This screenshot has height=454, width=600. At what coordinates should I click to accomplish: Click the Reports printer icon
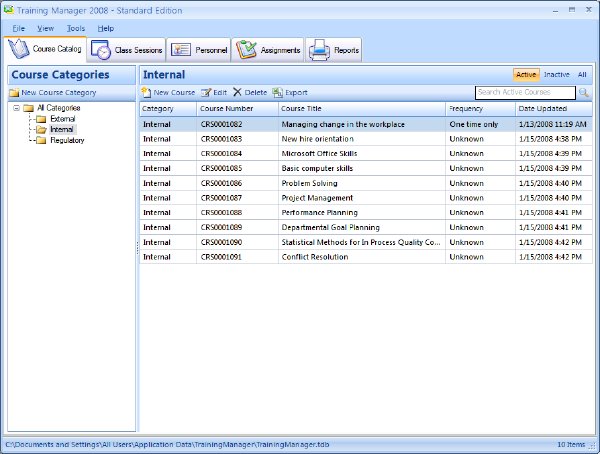319,50
